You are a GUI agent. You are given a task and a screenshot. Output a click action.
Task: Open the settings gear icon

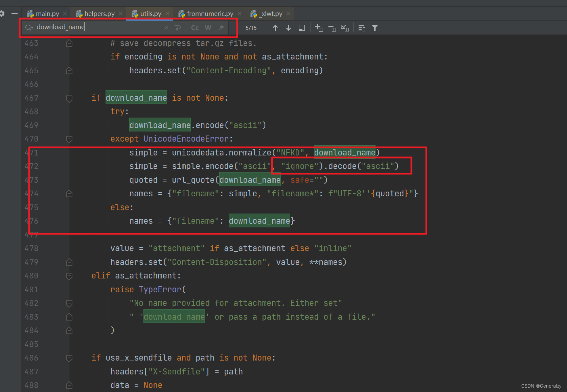[2, 14]
